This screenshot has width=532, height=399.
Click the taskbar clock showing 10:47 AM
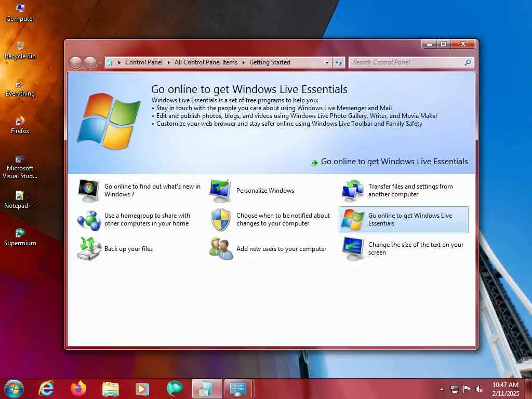pyautogui.click(x=506, y=389)
